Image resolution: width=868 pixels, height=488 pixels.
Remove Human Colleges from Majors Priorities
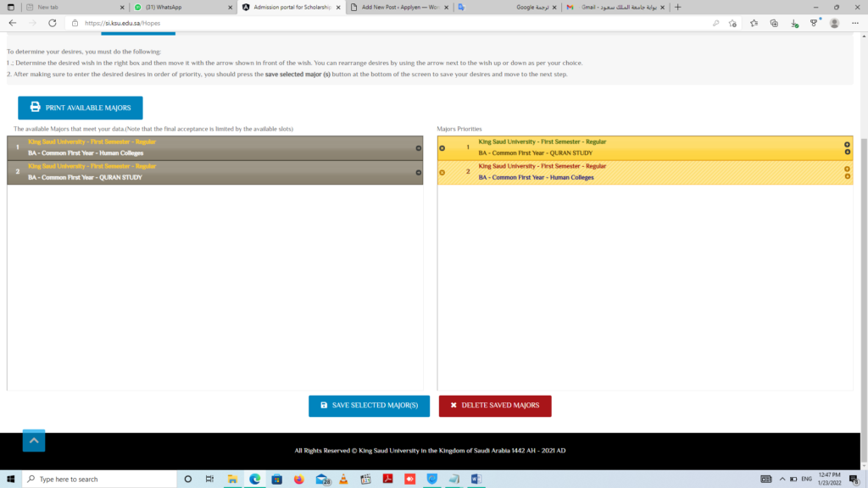point(442,173)
